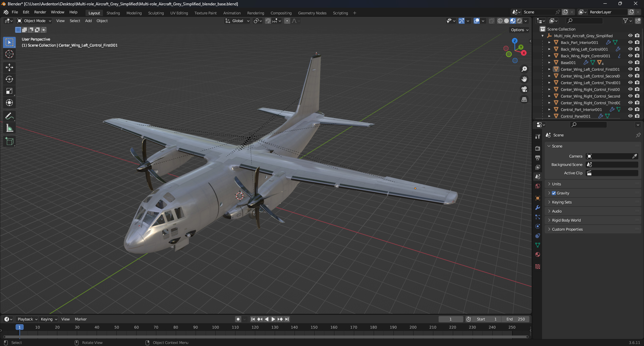Open the Playback dropdown
Viewport: 644px width, 346px height.
click(x=27, y=319)
